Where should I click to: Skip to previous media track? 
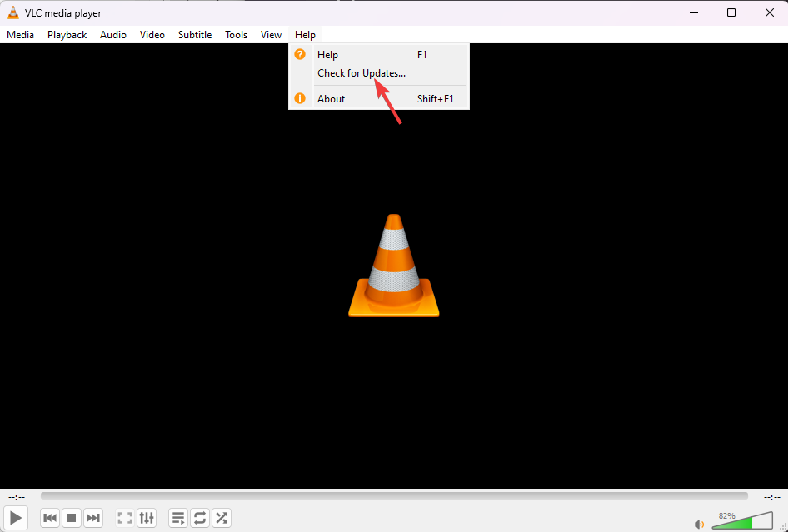(50, 518)
